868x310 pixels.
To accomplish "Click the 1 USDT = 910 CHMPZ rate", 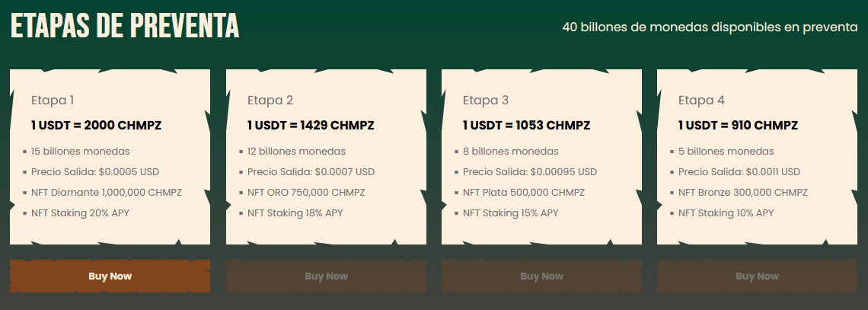I will tap(738, 126).
